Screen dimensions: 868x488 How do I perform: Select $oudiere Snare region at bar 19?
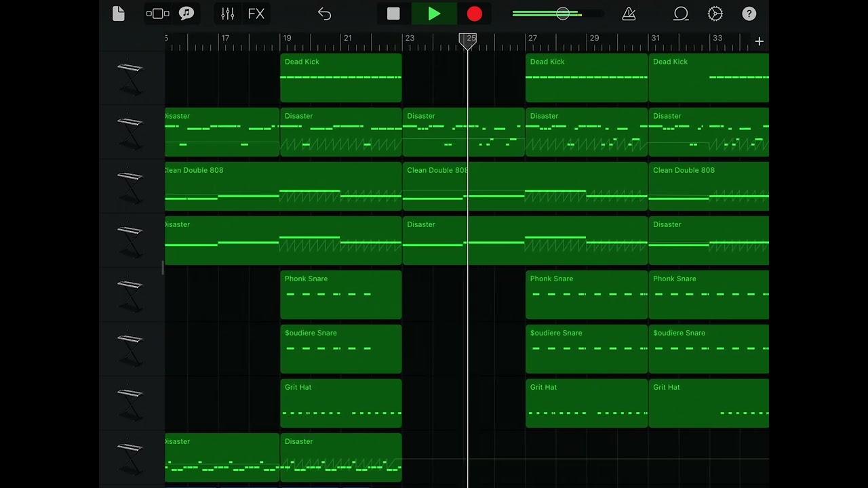341,349
